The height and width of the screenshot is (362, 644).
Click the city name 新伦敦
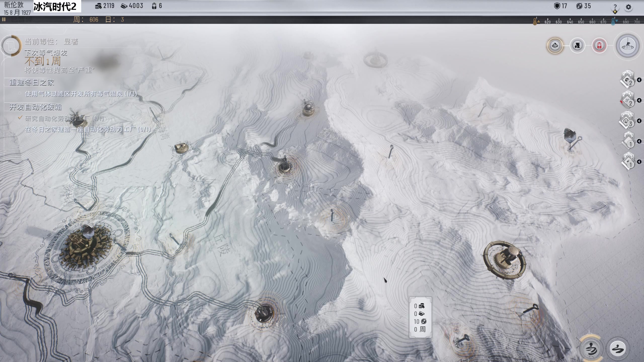[14, 5]
